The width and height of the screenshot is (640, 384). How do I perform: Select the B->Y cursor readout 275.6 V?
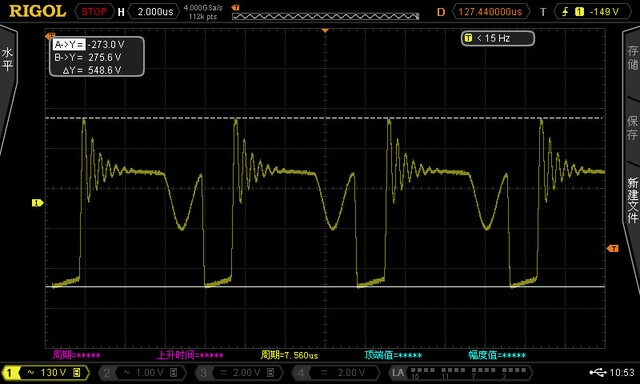pos(88,57)
